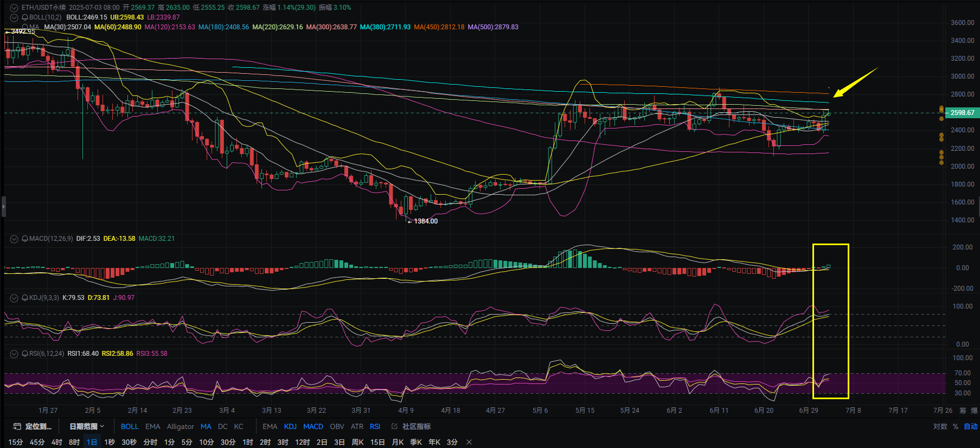Switch to the 3时 timeframe
Image resolution: width=980 pixels, height=448 pixels.
coord(283,442)
